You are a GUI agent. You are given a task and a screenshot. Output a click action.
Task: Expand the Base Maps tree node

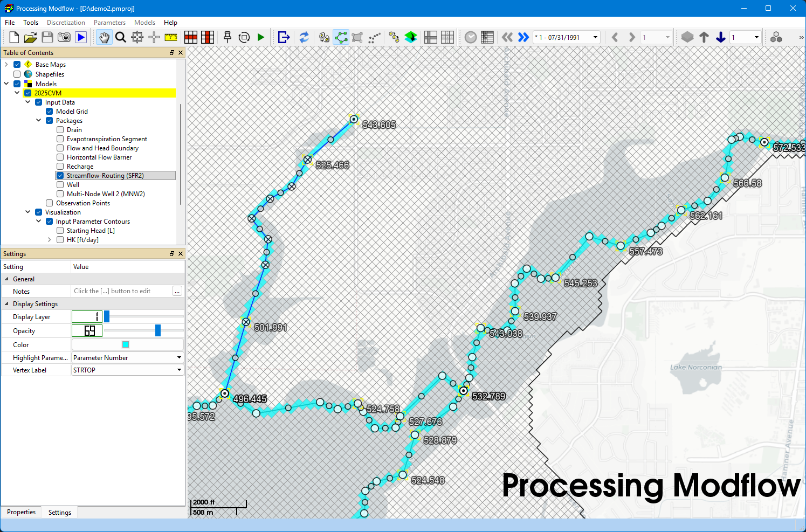[x=6, y=65]
